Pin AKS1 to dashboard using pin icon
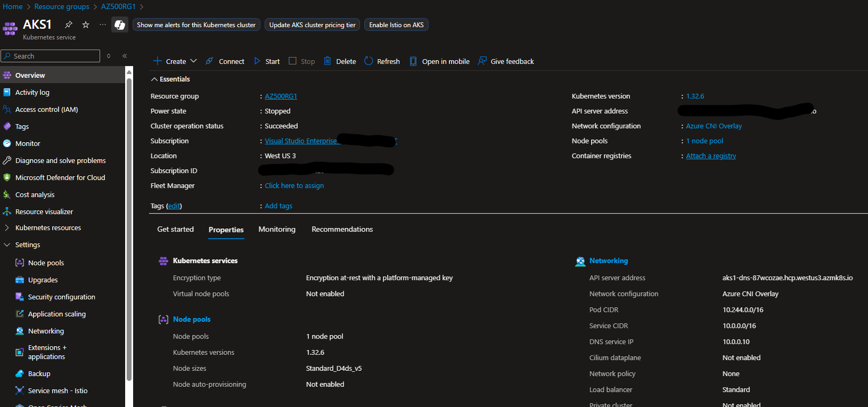The image size is (868, 407). [69, 25]
